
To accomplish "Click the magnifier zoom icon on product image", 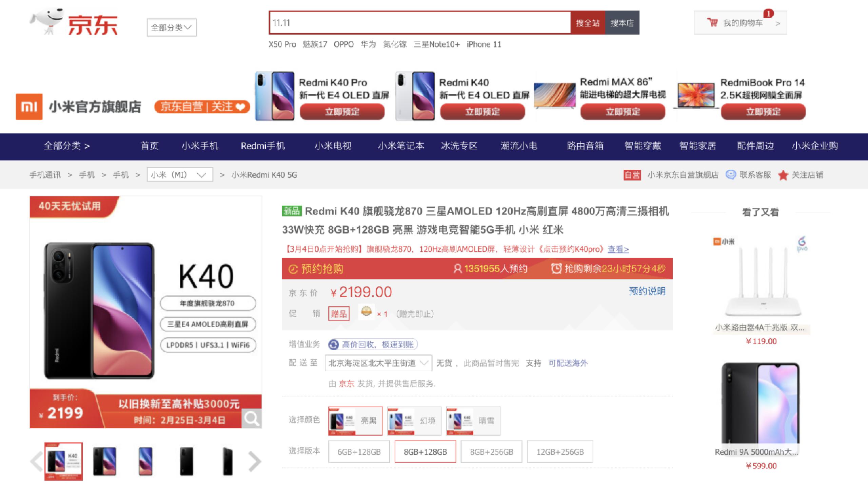I will [252, 418].
